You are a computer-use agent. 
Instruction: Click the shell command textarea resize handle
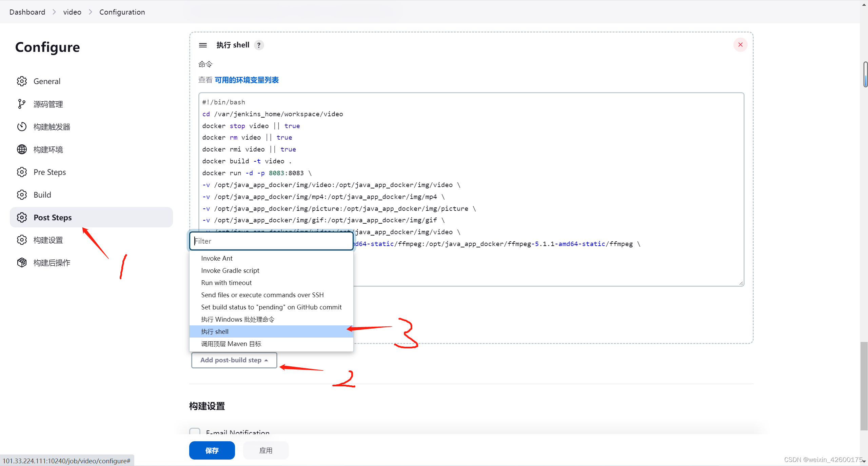tap(741, 283)
